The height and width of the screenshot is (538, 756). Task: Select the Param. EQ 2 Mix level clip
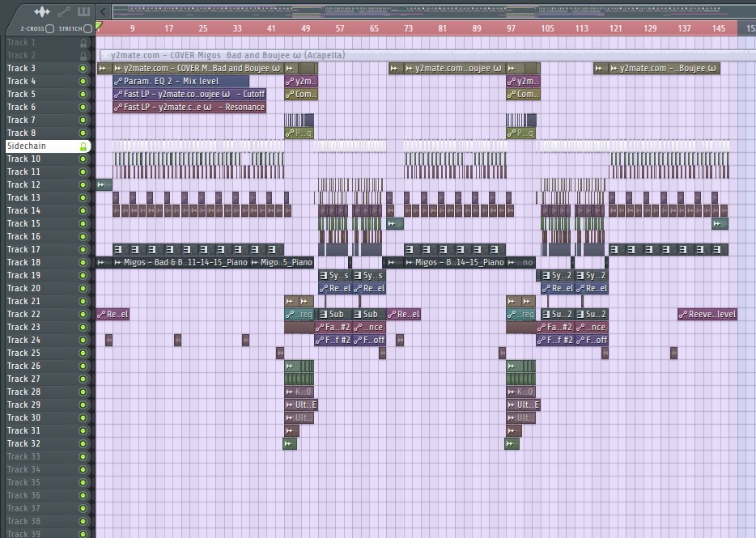[181, 82]
